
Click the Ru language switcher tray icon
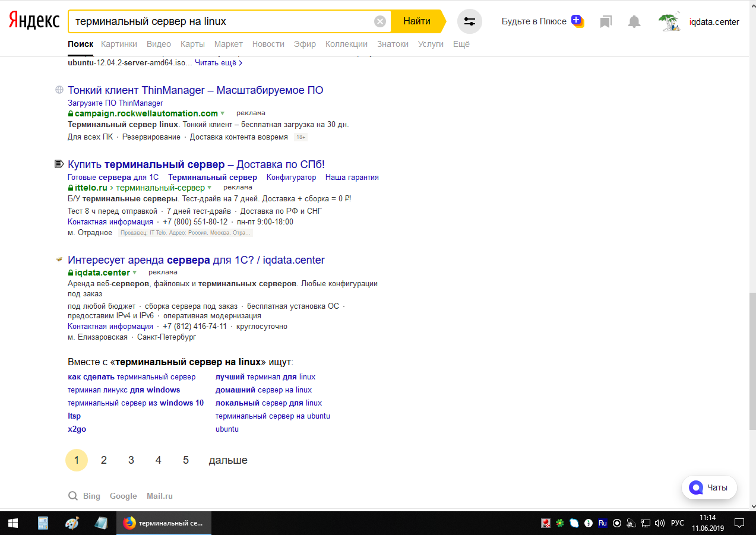(x=603, y=523)
